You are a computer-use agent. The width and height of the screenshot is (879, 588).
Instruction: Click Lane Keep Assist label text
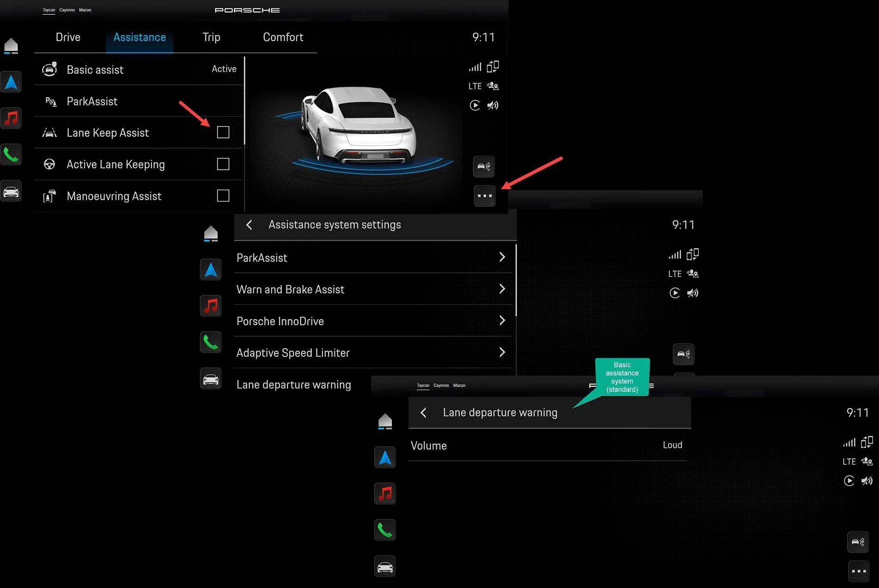[108, 133]
